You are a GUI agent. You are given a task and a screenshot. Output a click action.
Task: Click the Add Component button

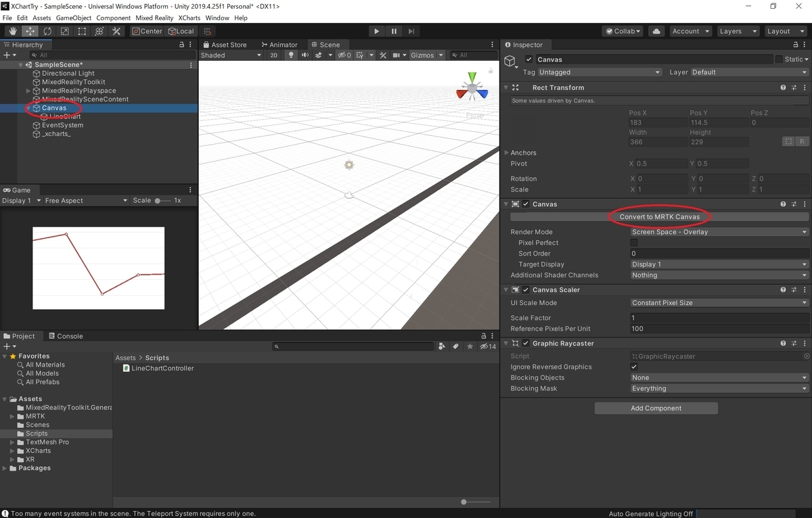pyautogui.click(x=655, y=408)
